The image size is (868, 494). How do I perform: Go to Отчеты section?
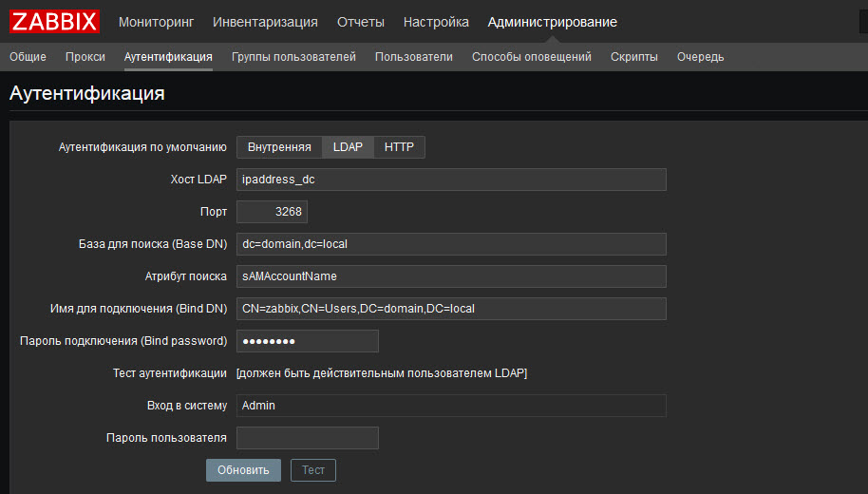360,22
